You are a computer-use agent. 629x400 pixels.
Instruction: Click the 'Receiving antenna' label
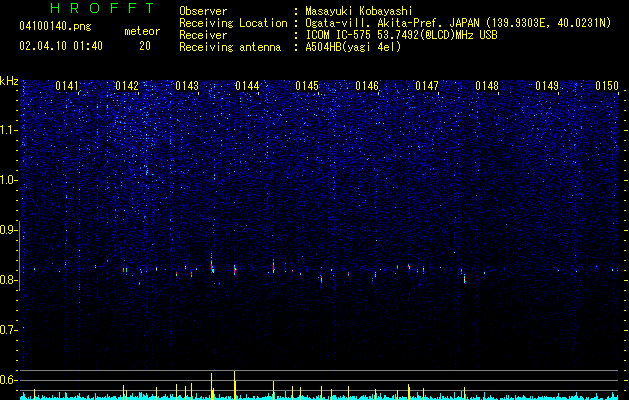230,47
